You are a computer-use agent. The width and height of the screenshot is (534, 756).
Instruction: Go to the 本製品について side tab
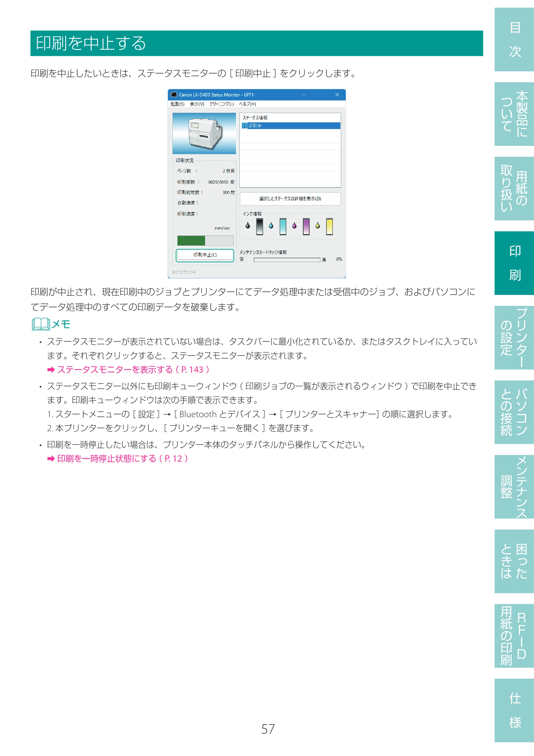tap(514, 114)
